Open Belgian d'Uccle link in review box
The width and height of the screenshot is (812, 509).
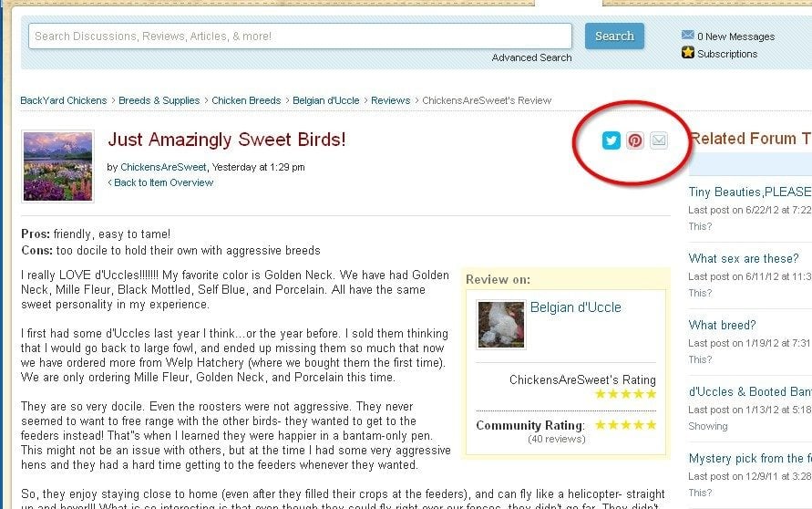(576, 307)
